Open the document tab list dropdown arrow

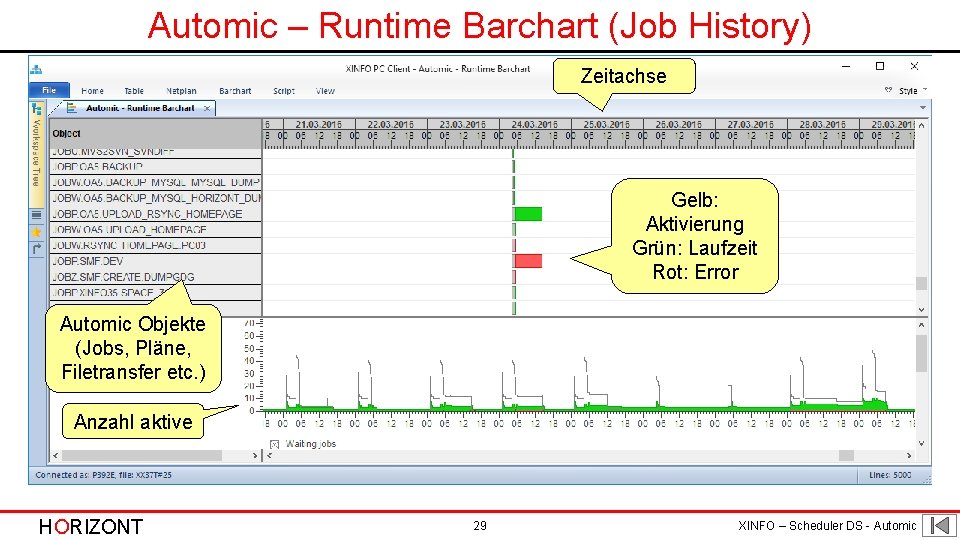(x=923, y=108)
